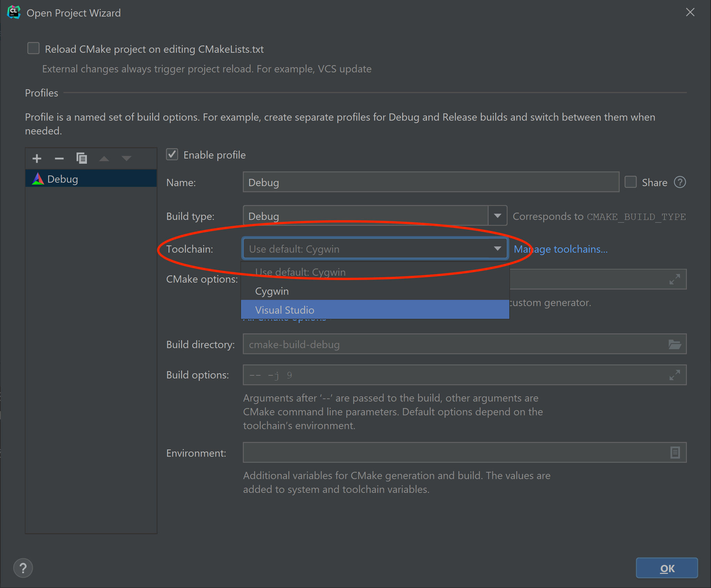Toggle Reload CMake project on editing checkbox
711x588 pixels.
pyautogui.click(x=33, y=48)
